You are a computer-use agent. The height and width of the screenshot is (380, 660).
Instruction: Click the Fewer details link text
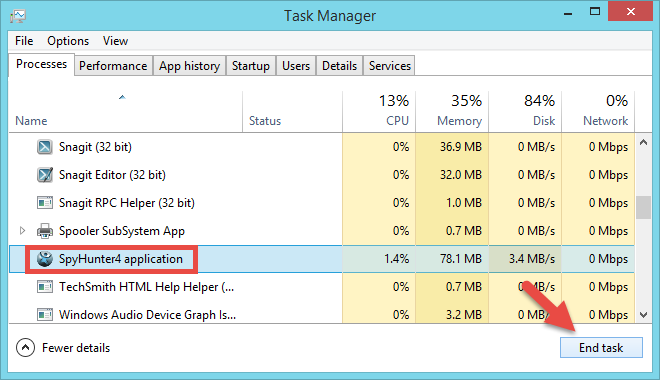76,348
